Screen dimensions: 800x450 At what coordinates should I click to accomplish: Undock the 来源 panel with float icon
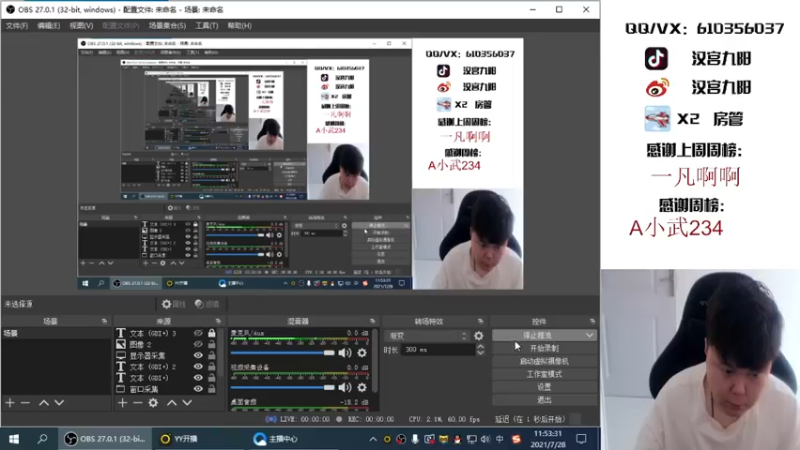pos(218,321)
